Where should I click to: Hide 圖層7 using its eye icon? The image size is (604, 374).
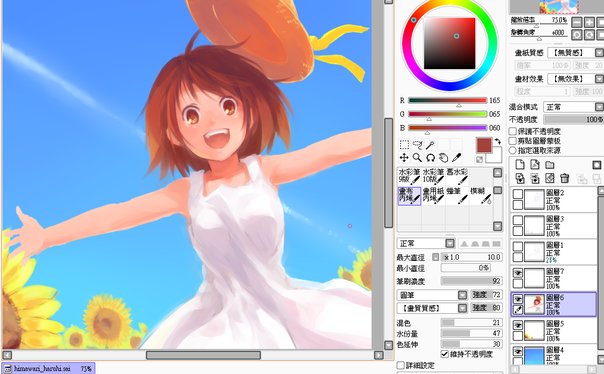pyautogui.click(x=518, y=273)
